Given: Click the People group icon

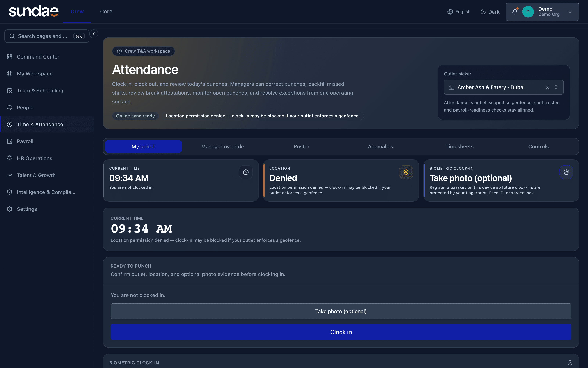Looking at the screenshot, I should pos(10,107).
